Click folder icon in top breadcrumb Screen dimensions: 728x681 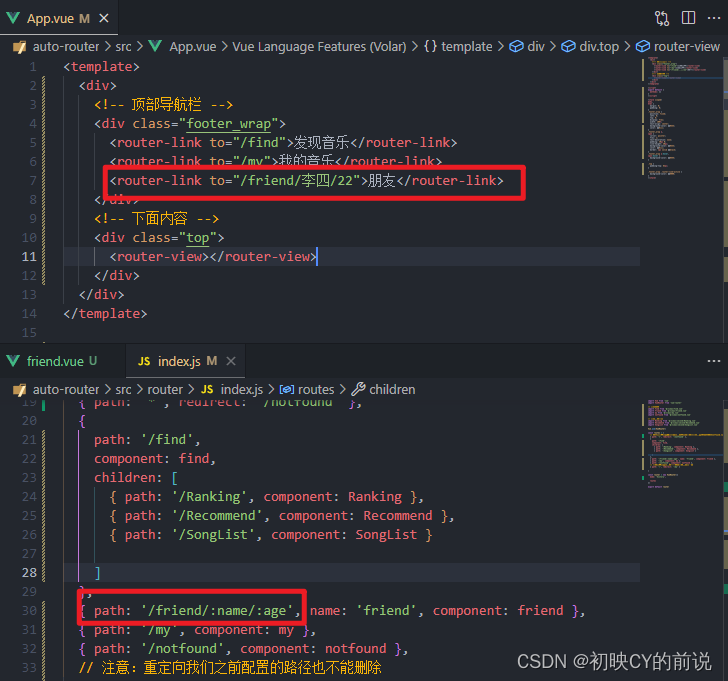(20, 47)
